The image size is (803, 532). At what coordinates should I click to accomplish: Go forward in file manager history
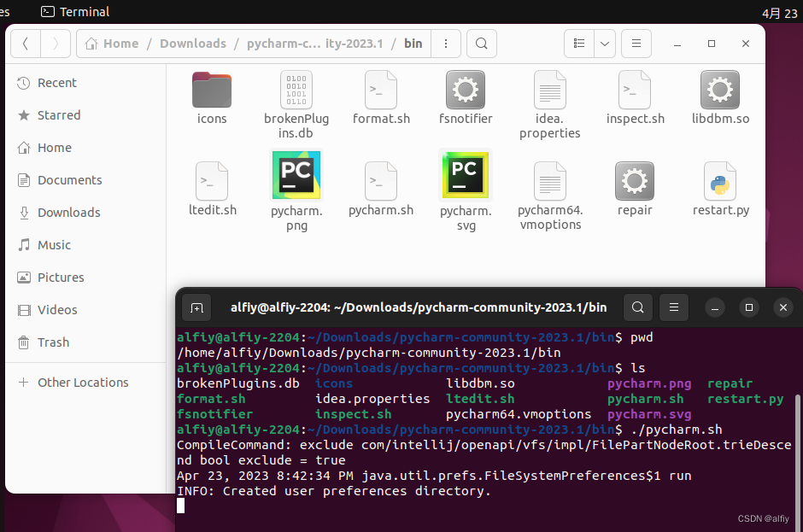pyautogui.click(x=56, y=44)
